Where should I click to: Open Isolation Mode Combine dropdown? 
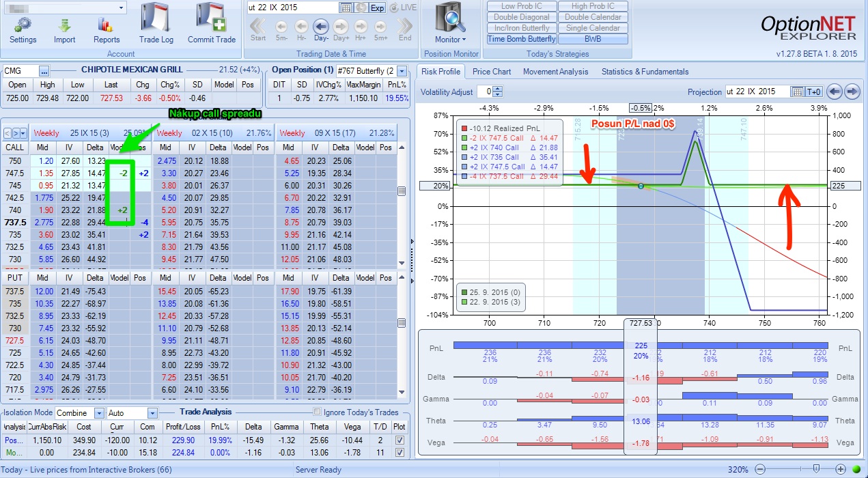(x=99, y=413)
